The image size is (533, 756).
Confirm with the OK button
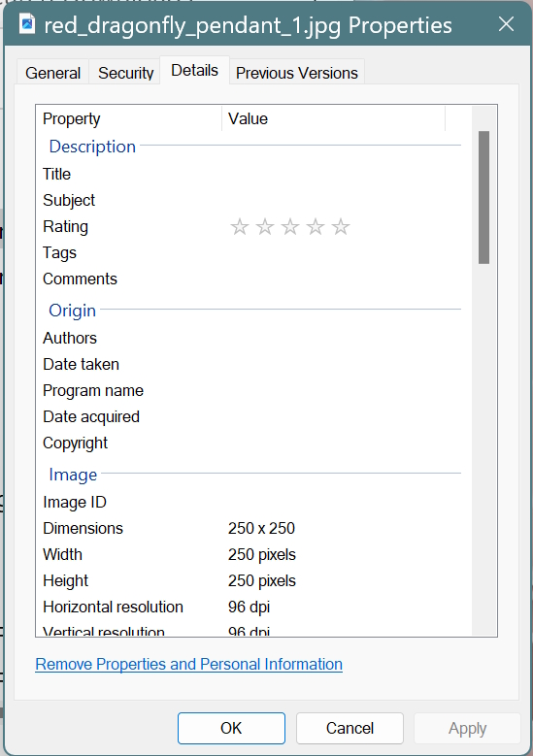click(231, 728)
